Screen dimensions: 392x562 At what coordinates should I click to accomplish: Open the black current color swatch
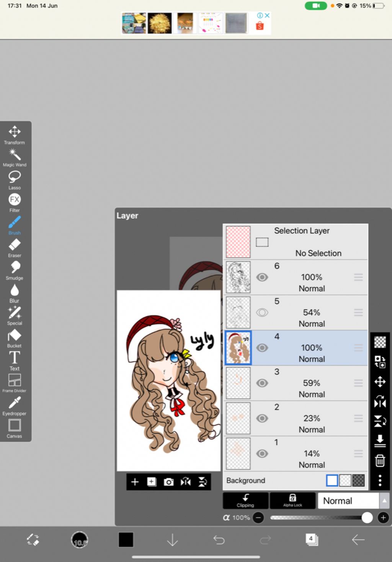click(x=126, y=540)
